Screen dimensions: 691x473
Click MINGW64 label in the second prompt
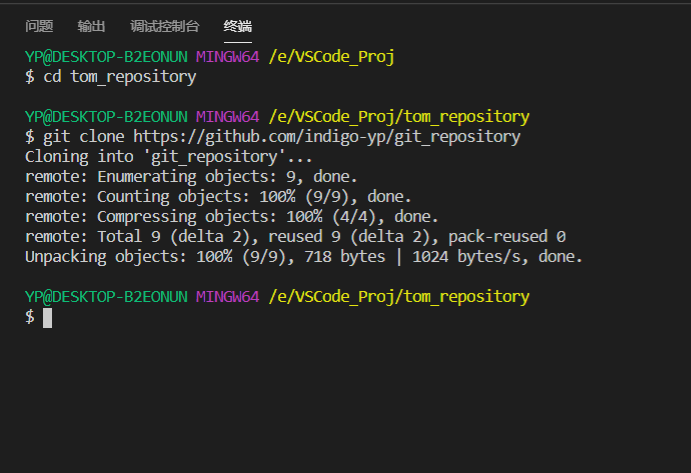[x=227, y=116]
